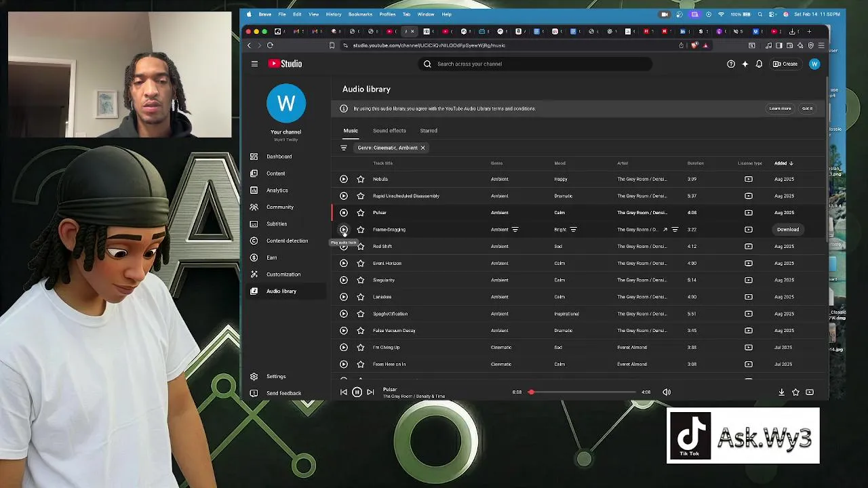The height and width of the screenshot is (488, 868).
Task: Star the Singularity track
Action: click(361, 280)
